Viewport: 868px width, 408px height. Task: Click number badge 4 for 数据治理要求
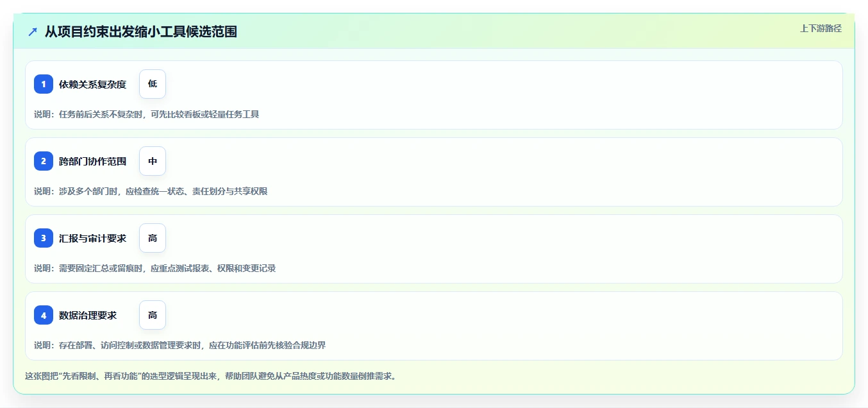(44, 315)
